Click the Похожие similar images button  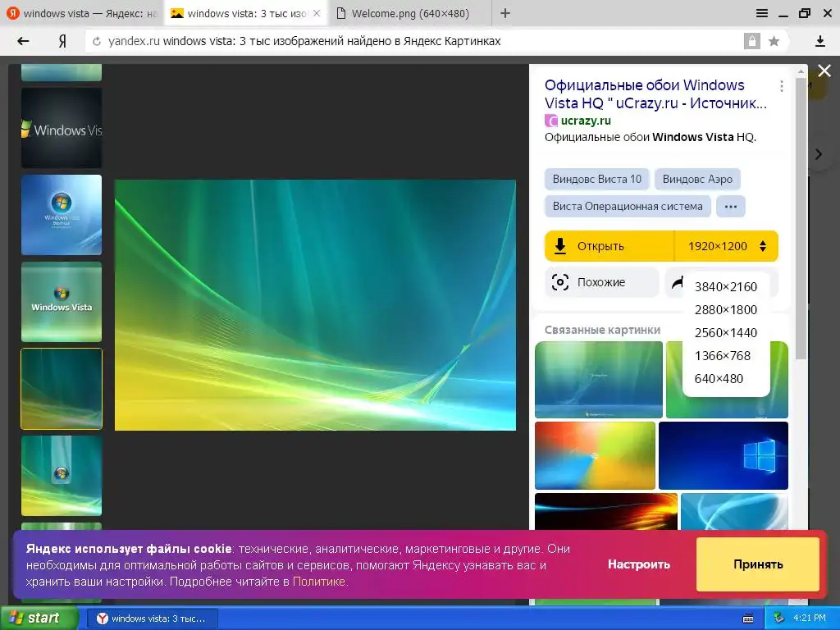(x=601, y=282)
